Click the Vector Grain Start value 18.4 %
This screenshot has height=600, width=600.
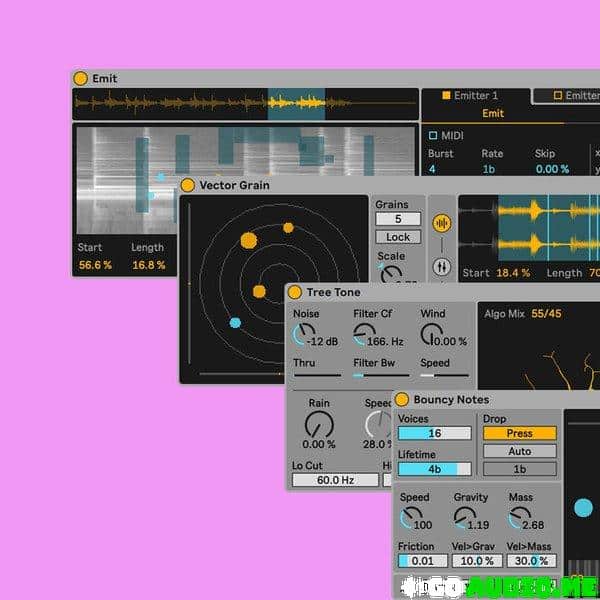pyautogui.click(x=513, y=273)
